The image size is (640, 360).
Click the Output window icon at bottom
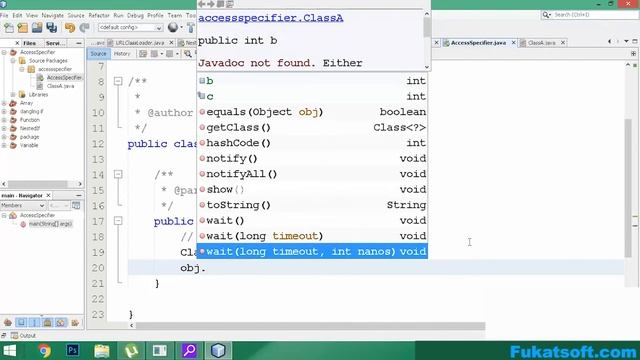point(15,336)
